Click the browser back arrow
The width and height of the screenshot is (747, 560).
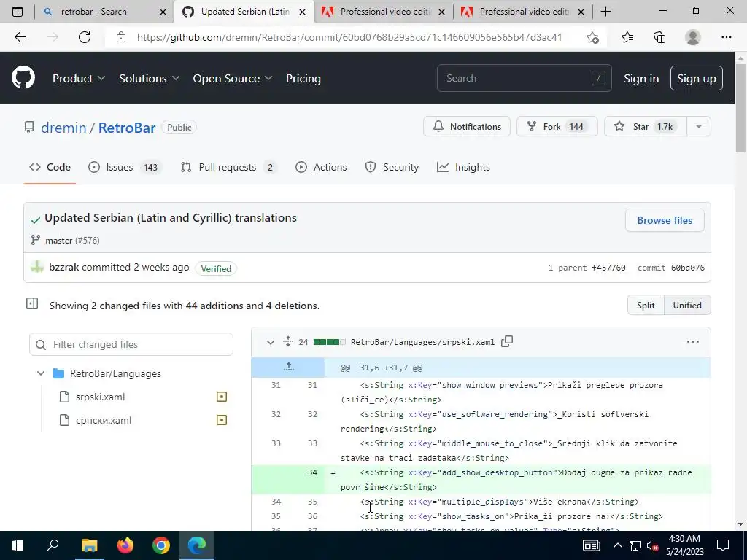pyautogui.click(x=20, y=37)
